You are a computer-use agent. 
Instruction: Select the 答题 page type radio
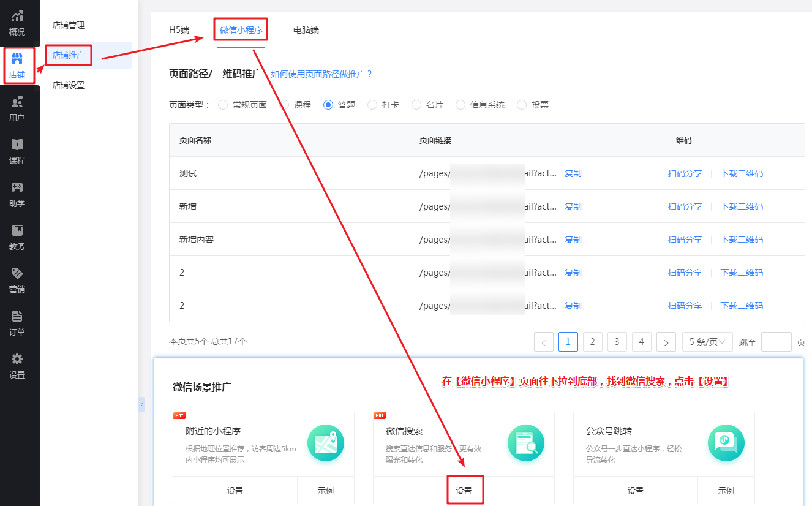click(328, 105)
